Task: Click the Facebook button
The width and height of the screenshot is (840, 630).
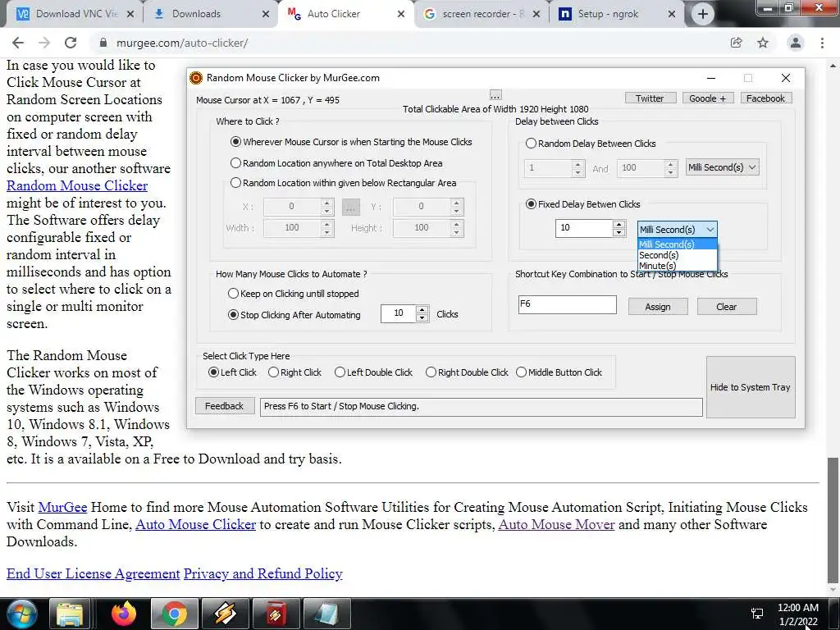Action: 765,98
